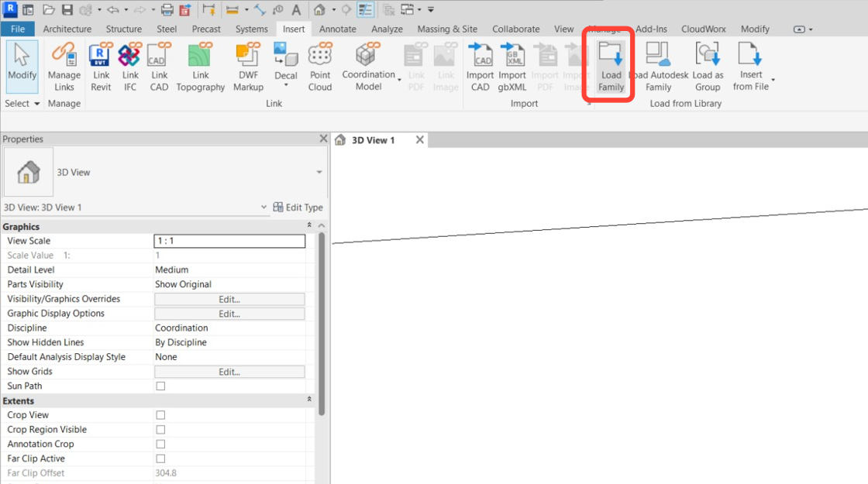Open Manage Links
This screenshot has width=868, height=484.
tap(64, 67)
